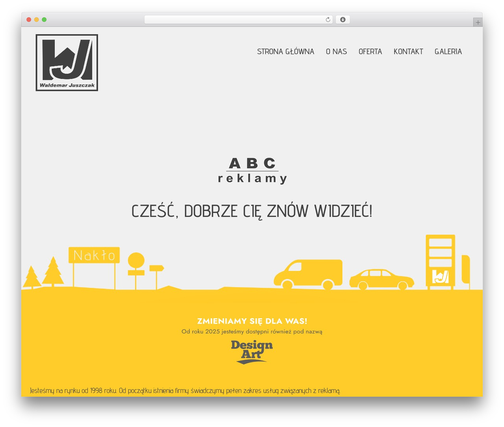Screen dimensions: 504x427
Task: Click the ABC reklamy logo
Action: (x=252, y=171)
